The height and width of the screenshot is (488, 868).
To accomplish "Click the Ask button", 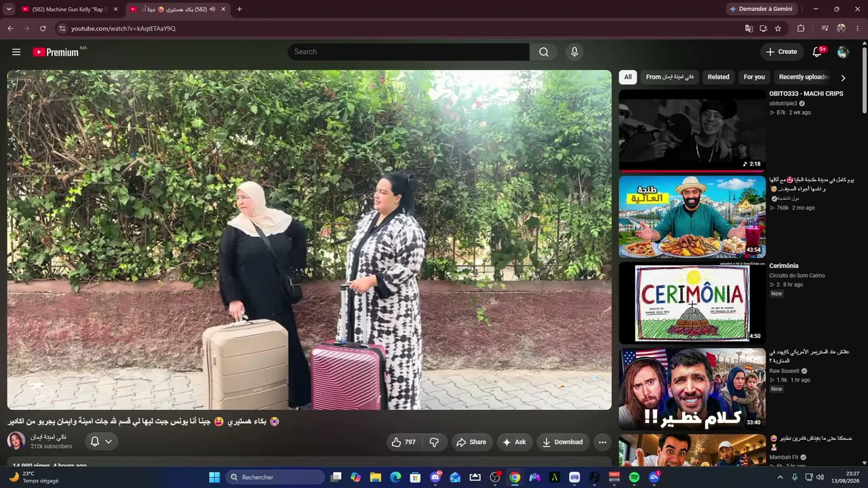I will click(514, 442).
